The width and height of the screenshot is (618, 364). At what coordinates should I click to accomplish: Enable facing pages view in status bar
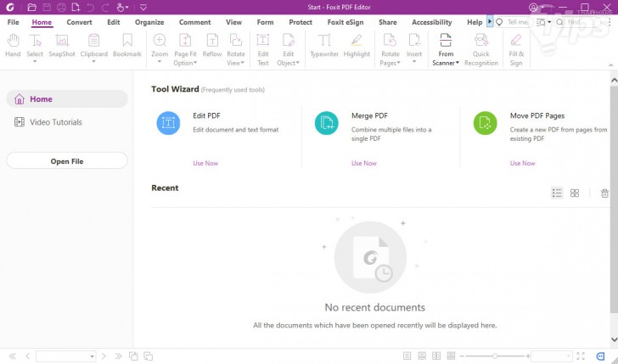click(436, 356)
